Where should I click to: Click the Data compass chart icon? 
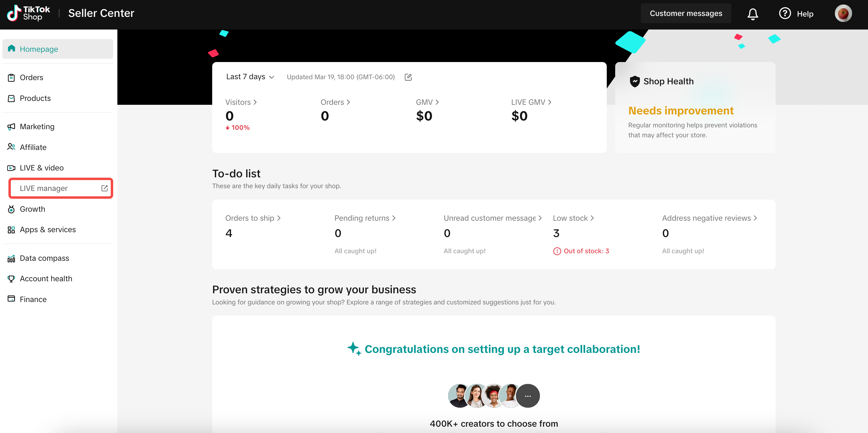pos(11,258)
